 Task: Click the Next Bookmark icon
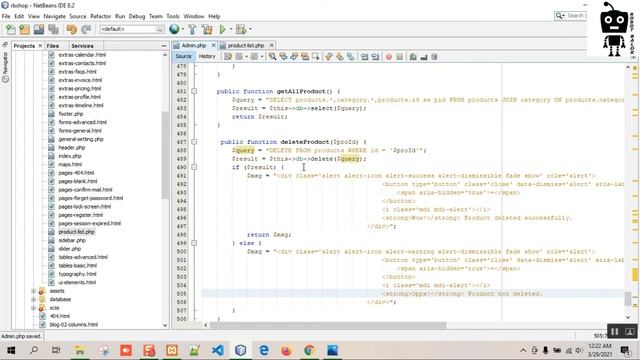tap(340, 56)
